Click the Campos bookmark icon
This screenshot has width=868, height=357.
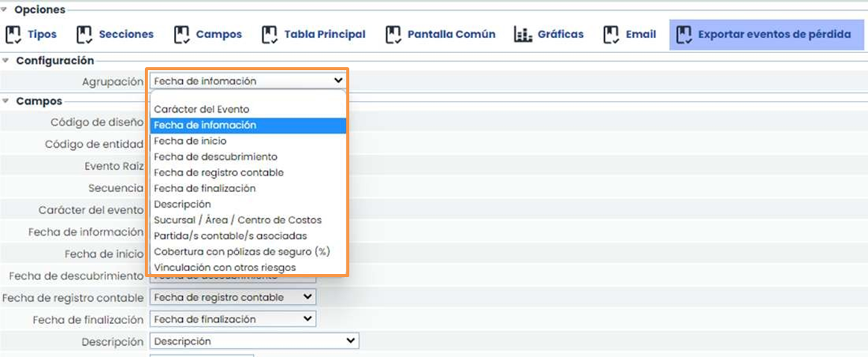click(x=181, y=34)
